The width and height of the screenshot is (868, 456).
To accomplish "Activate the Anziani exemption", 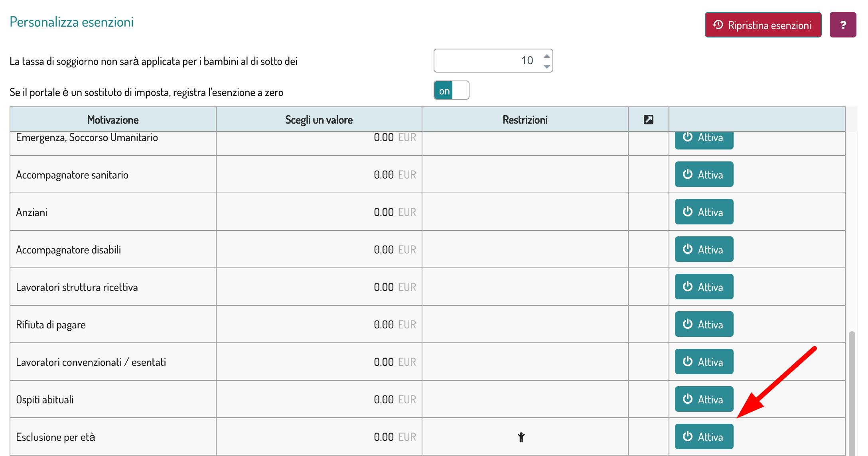I will (x=704, y=212).
